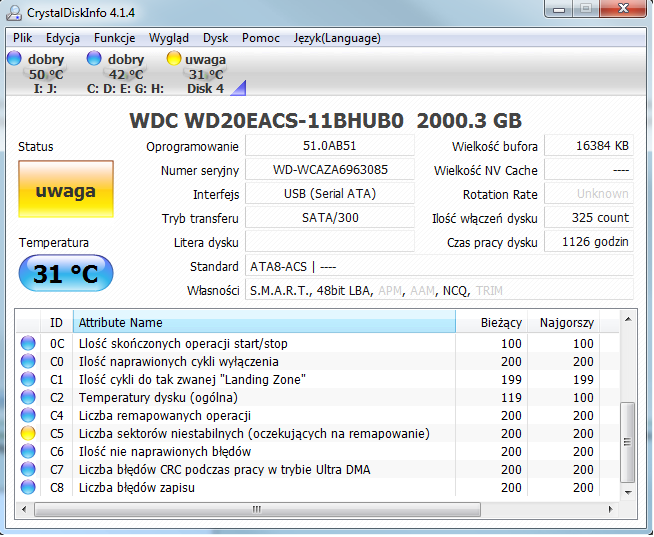This screenshot has height=537, width=654.
Task: Select row 'Liczba remapowanych operacji'
Action: (317, 415)
